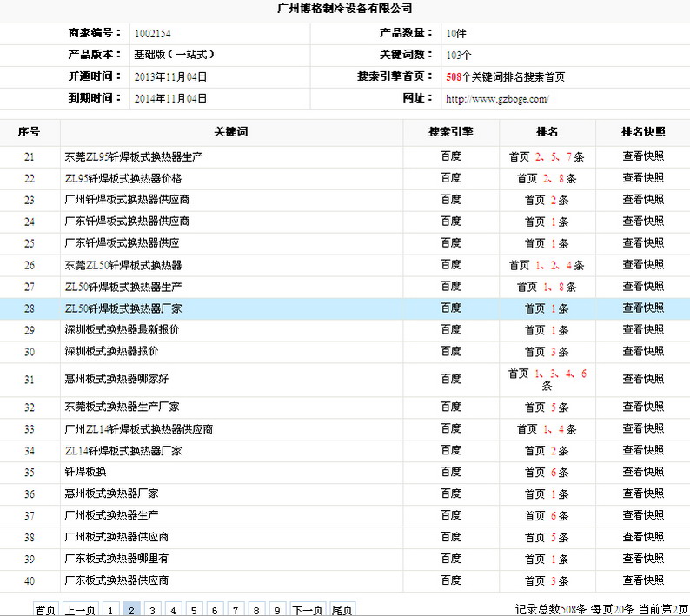
Task: View 查看快照 for row 30
Action: click(643, 351)
